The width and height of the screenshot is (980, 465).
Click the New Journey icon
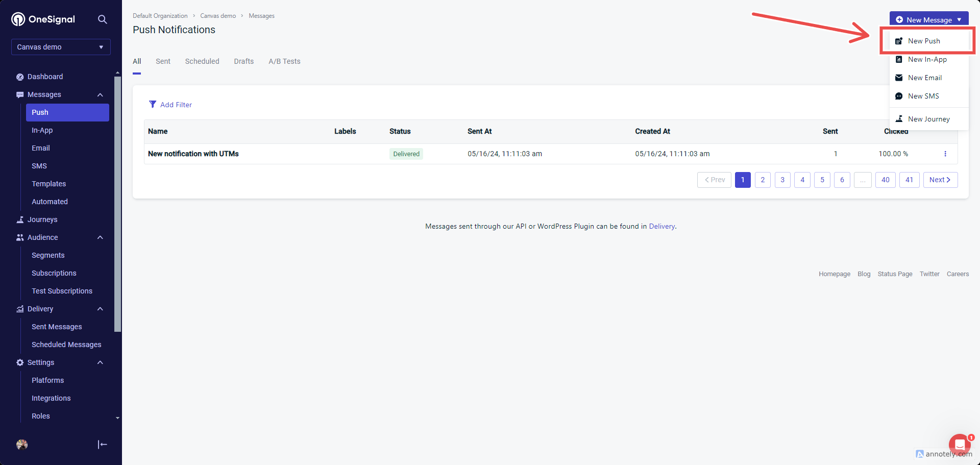899,119
